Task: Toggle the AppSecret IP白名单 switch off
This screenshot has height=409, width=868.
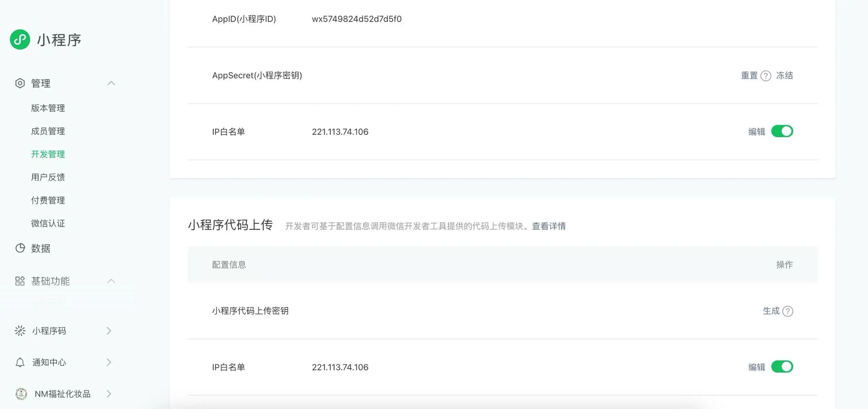Action: click(x=782, y=131)
